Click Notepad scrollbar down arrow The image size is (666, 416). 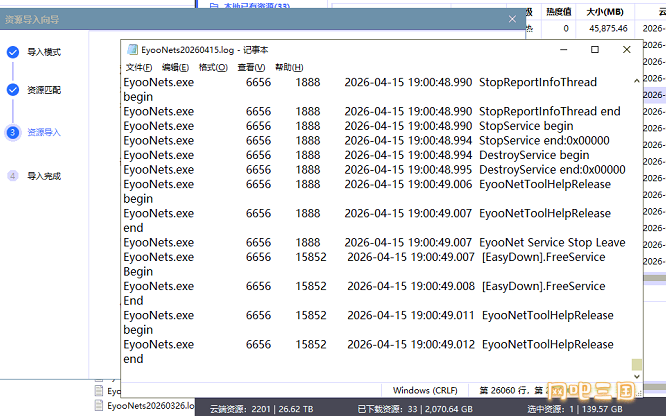tap(636, 376)
